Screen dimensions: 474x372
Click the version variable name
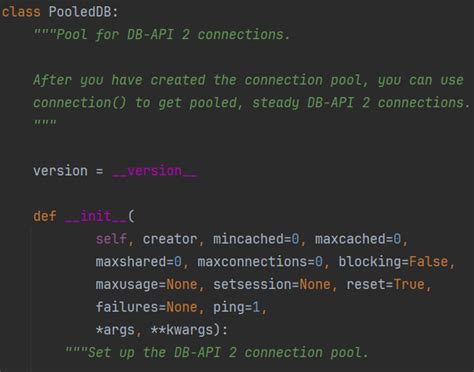point(60,171)
